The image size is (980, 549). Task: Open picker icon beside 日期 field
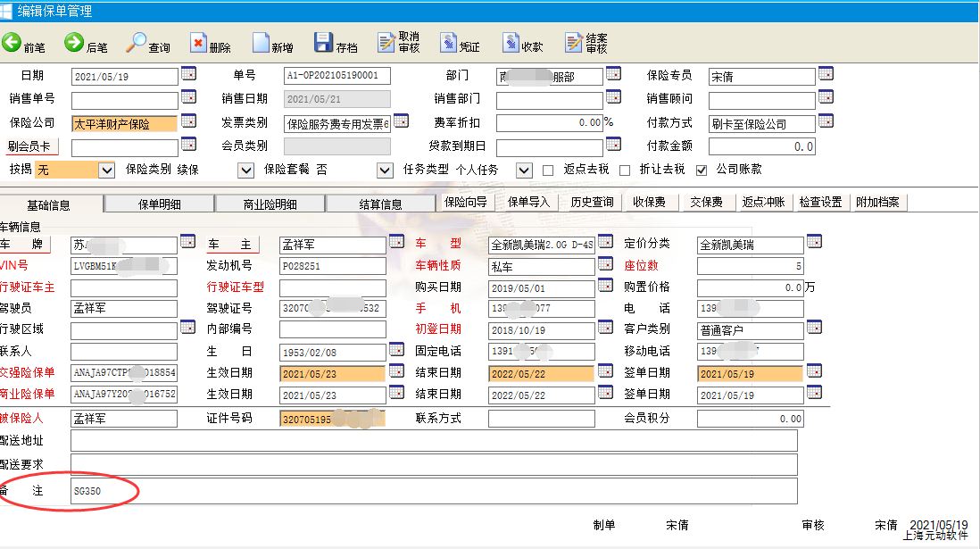click(x=188, y=74)
